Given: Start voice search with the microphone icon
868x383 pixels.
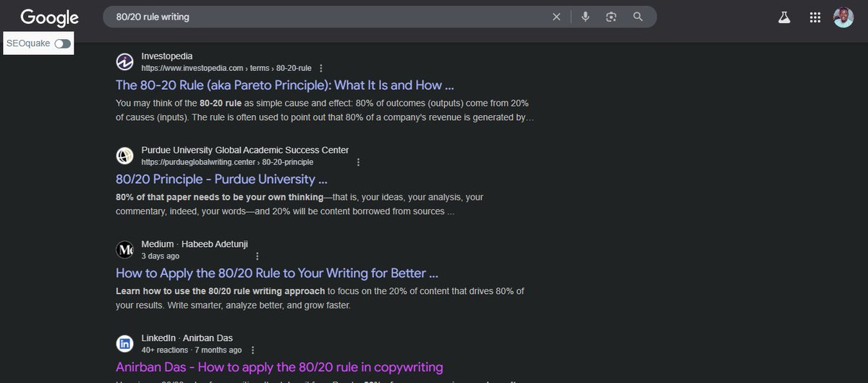Looking at the screenshot, I should click(x=585, y=17).
